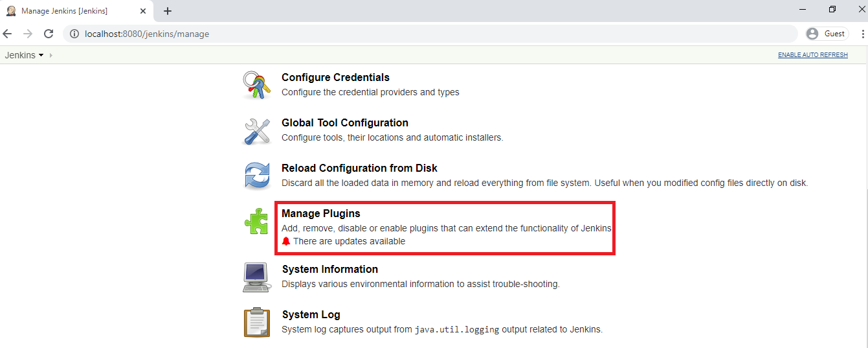Expand the Jenkins breadcrumb dropdown arrow
Screen dimensions: 868x348
click(41, 55)
